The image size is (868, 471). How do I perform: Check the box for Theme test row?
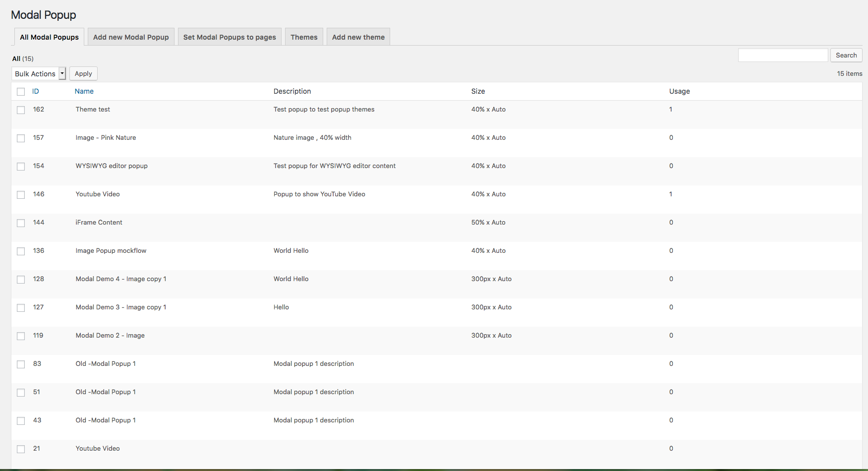pos(21,110)
